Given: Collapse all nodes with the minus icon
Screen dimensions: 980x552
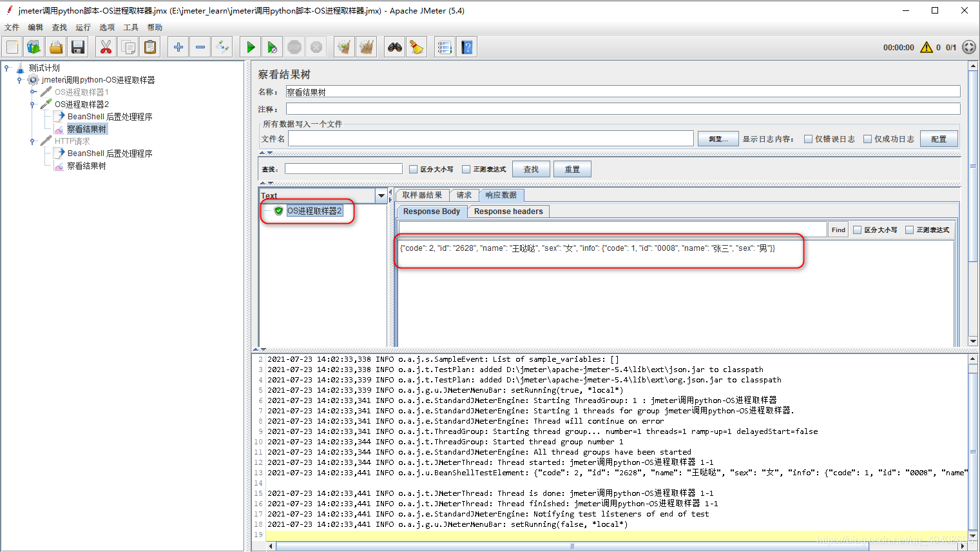Looking at the screenshot, I should [x=200, y=46].
